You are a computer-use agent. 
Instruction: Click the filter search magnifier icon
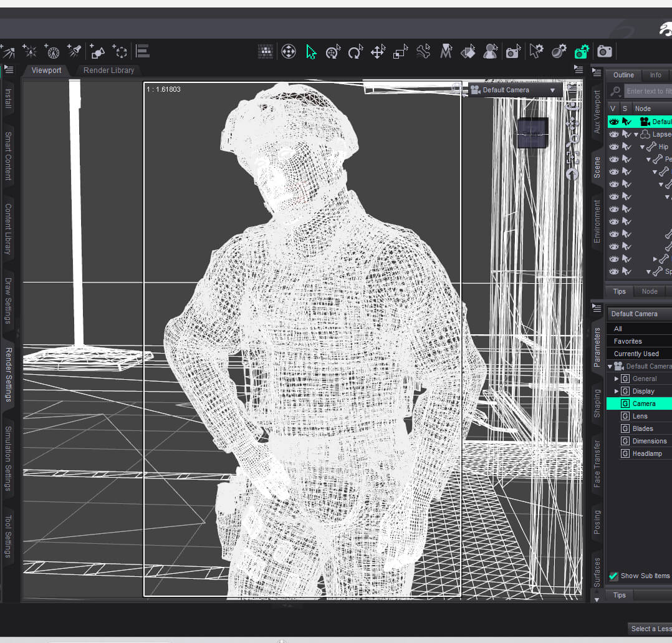pos(615,91)
